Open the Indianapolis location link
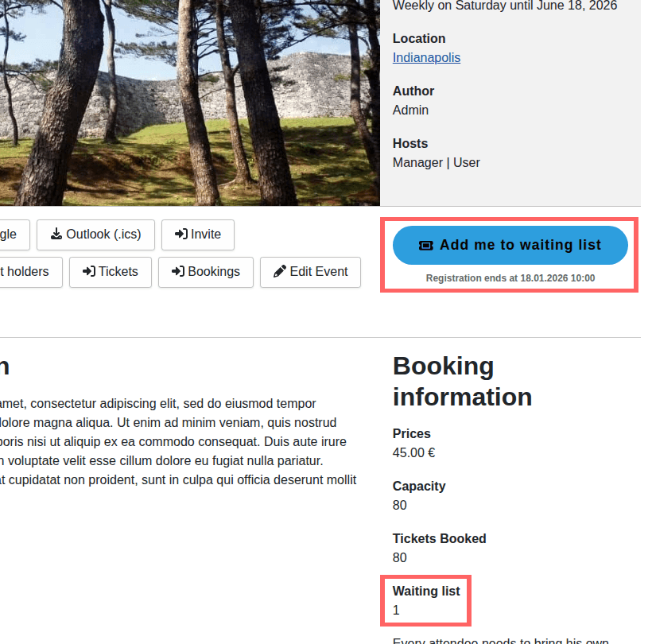Viewport: 652px width, 644px height. click(x=426, y=57)
